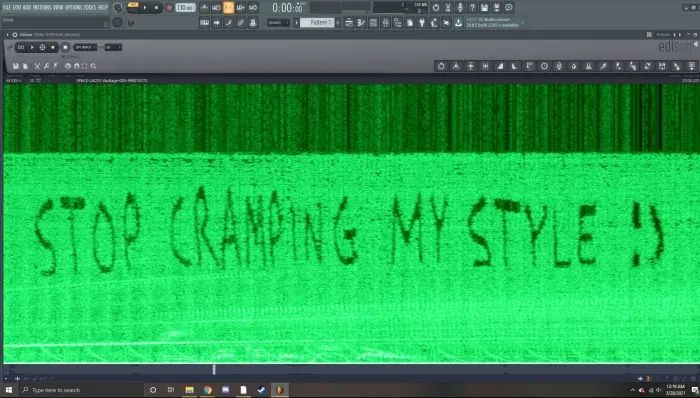Toggle the highlighted orange countdown button

pos(228,8)
